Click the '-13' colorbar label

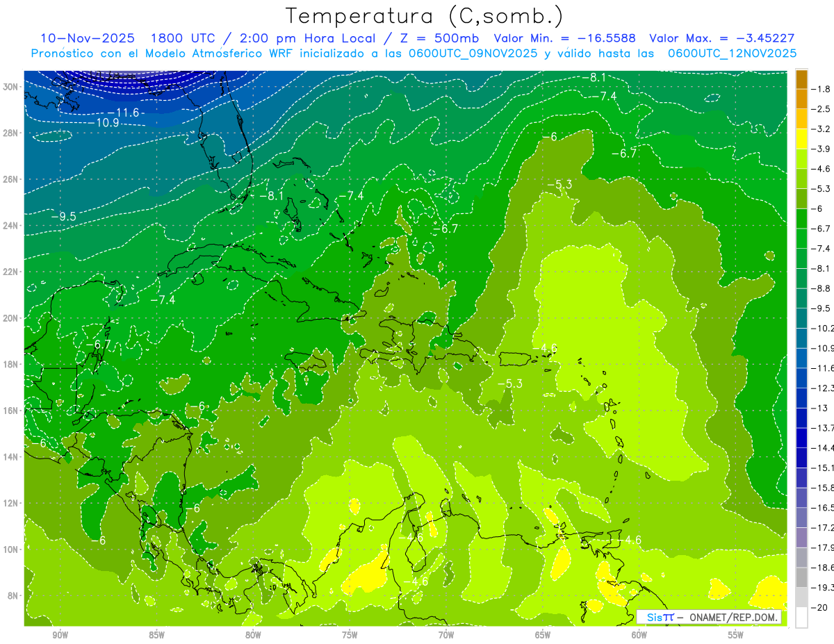(x=819, y=408)
